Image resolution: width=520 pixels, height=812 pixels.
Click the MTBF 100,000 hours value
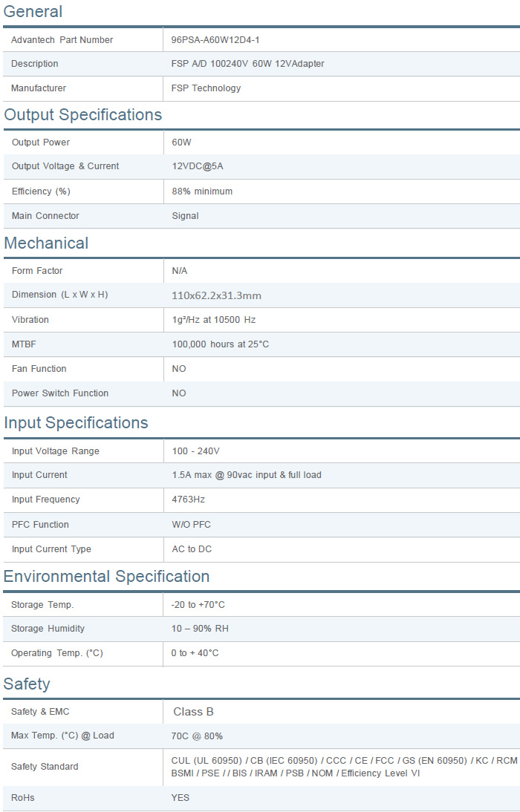point(220,344)
